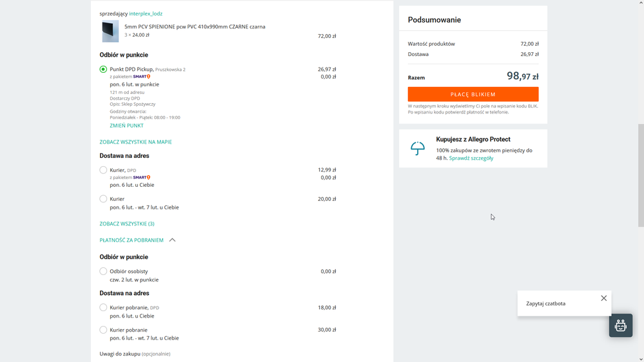Open seller interplex_lodz profile link
Viewport: 644px width, 362px height.
146,14
